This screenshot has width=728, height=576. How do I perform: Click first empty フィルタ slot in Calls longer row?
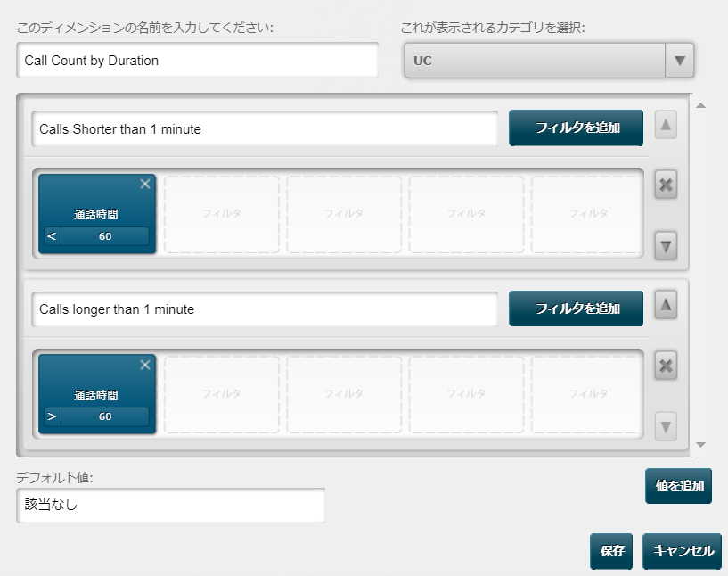click(222, 394)
